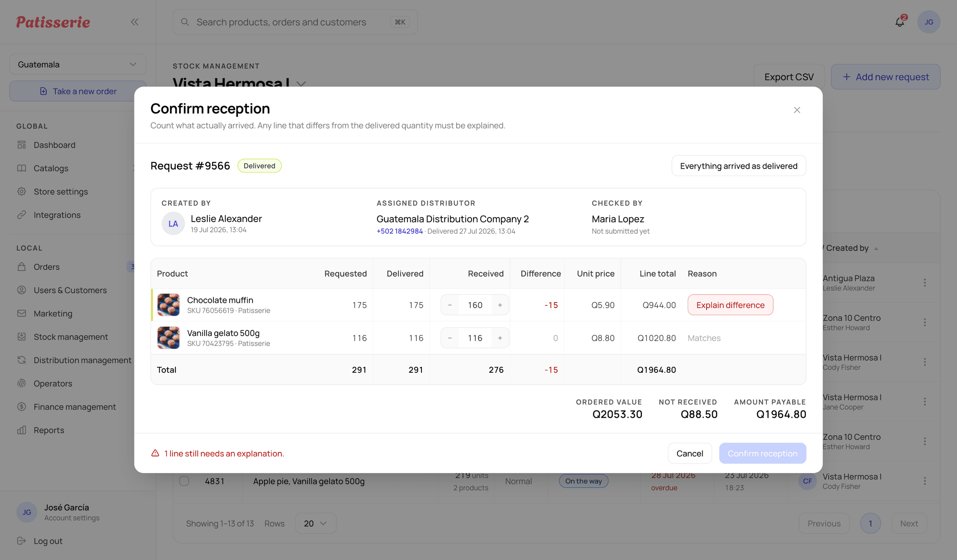Open Integrations page
The width and height of the screenshot is (957, 560).
tap(57, 215)
